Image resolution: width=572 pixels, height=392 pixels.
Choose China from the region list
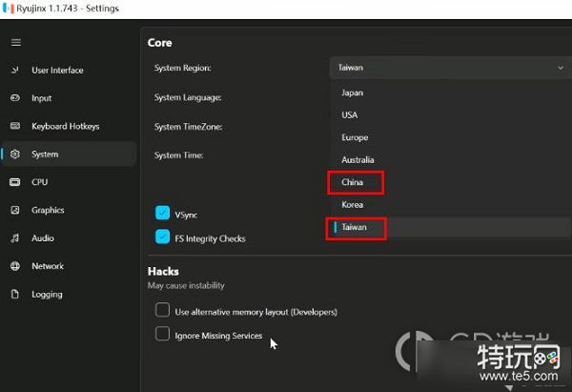click(x=353, y=182)
